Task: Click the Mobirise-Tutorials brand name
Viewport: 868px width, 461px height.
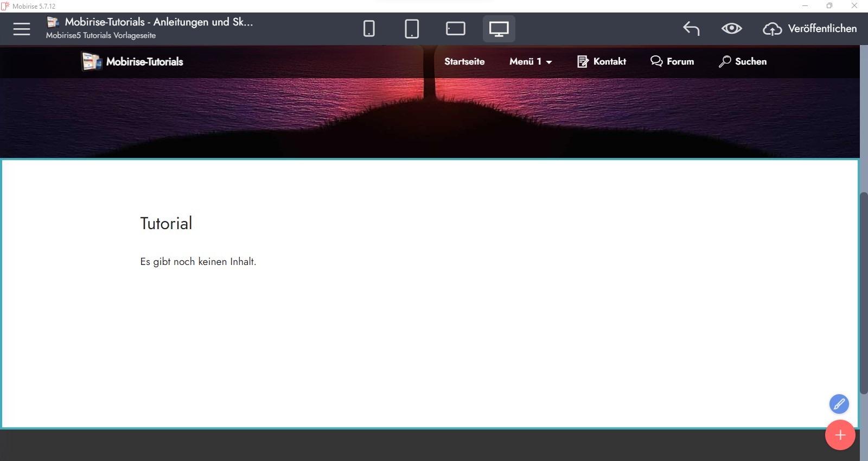Action: tap(145, 61)
